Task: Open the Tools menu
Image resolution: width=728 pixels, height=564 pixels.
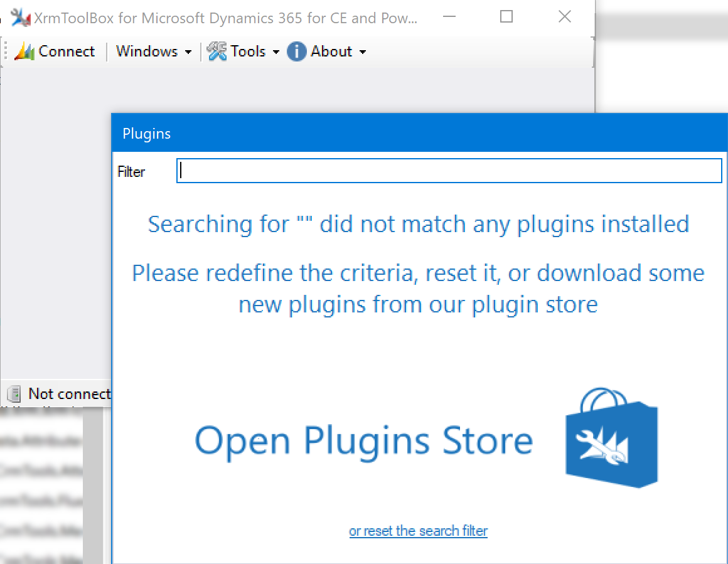Action: pyautogui.click(x=243, y=51)
